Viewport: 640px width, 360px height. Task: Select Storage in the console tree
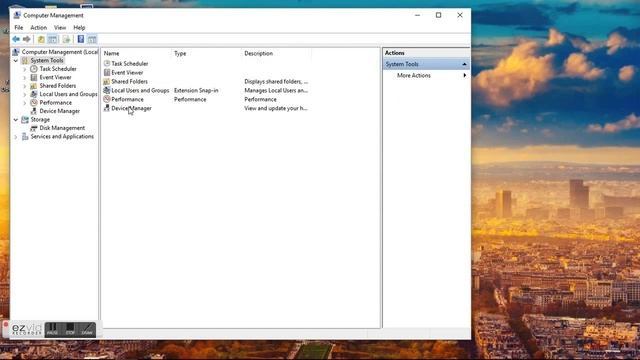(x=40, y=120)
